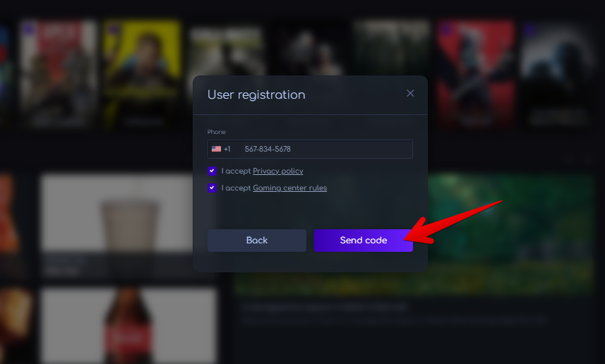Select the rightmost bluish game cover
Viewport: 605px width, 364px height.
coord(558,71)
